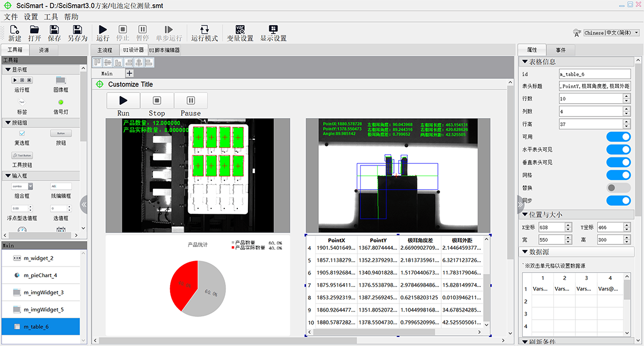Viewport: 644px width, 346px height.
Task: Click the 新建 (New) toolbar icon
Action: (x=14, y=30)
